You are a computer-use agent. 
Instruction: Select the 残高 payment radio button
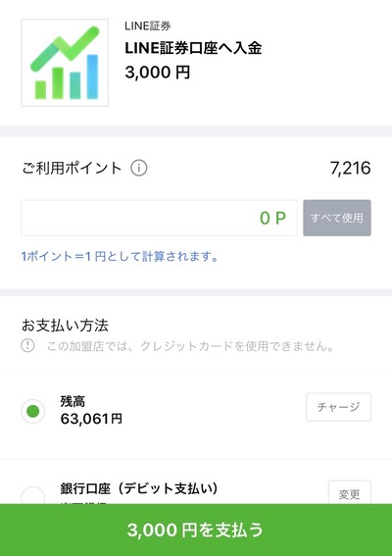(x=33, y=411)
